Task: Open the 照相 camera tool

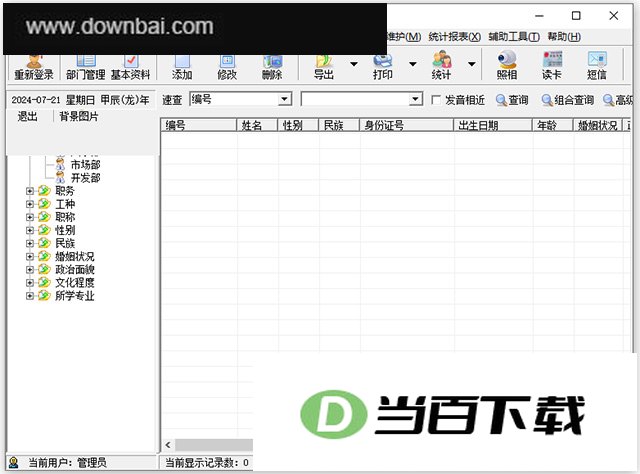Action: 507,65
